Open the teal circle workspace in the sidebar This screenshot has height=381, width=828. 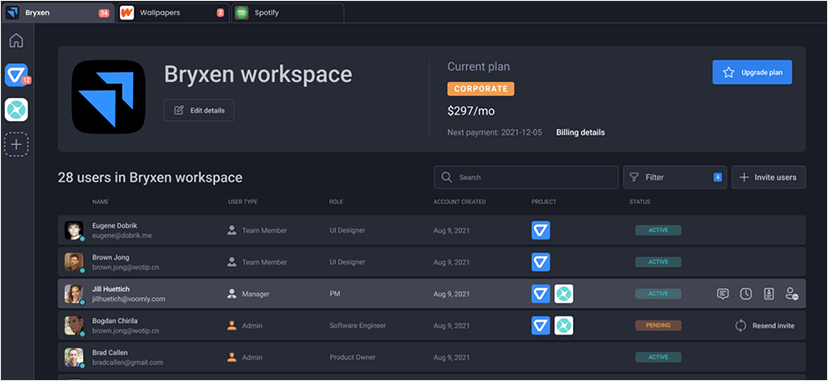[16, 110]
